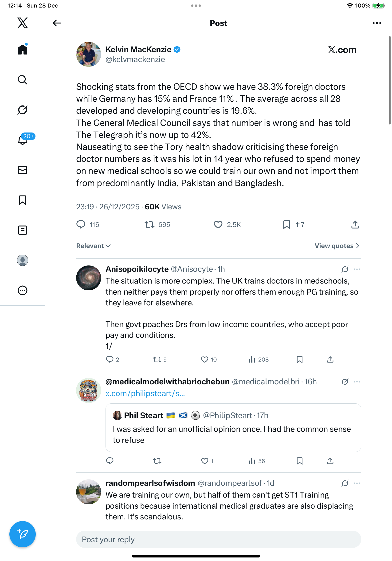Open Lists from the sidebar
This screenshot has height=561, width=392.
pos(23,230)
